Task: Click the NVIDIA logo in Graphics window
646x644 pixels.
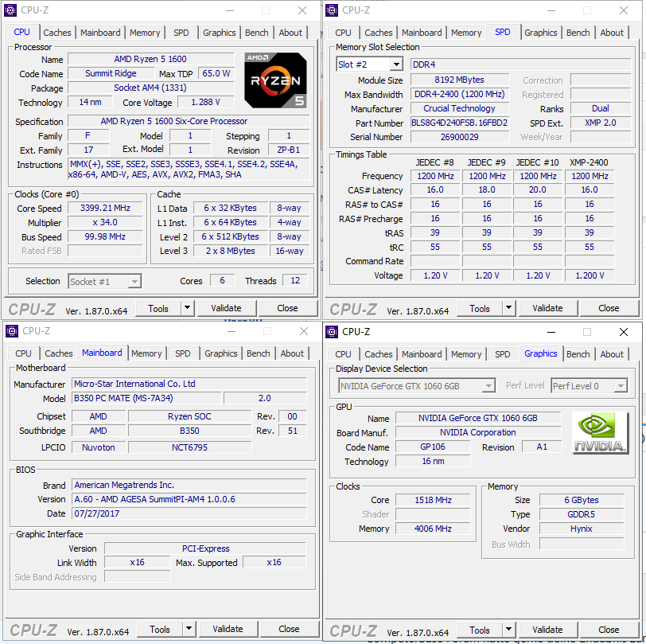Action: tap(601, 433)
